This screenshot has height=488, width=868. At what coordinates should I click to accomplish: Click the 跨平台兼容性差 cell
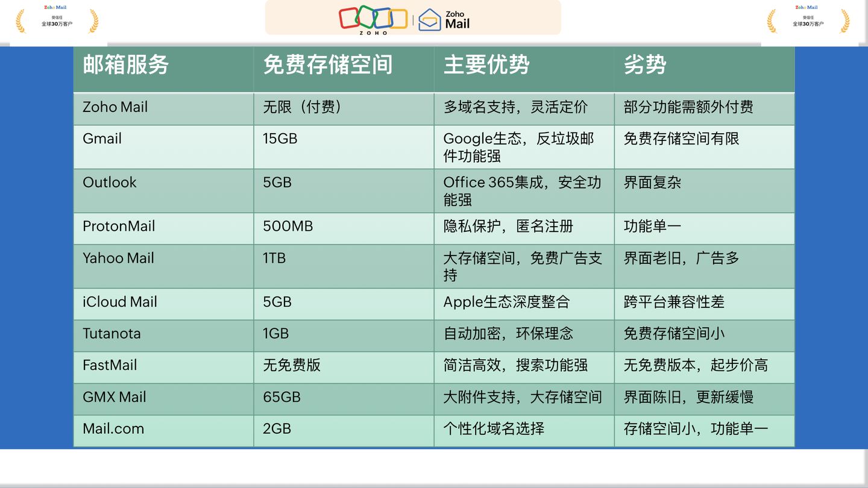[704, 304]
